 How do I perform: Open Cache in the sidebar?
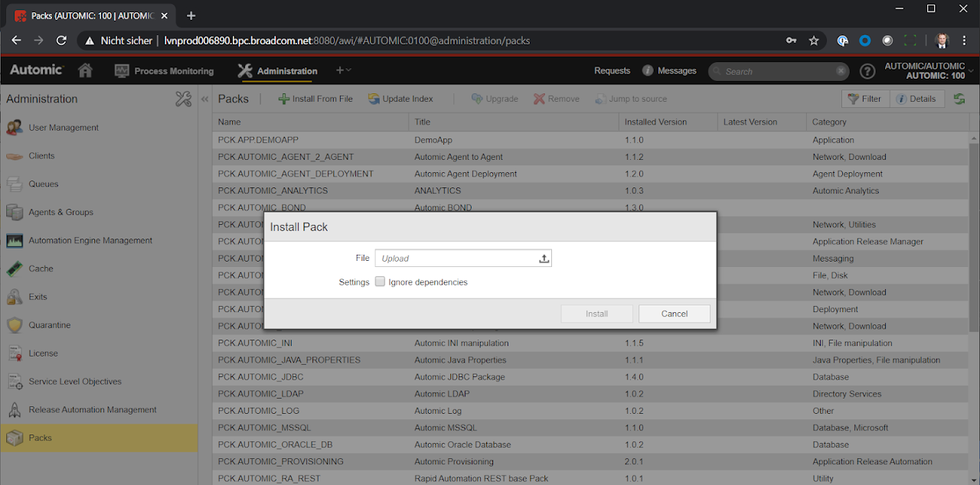click(99, 269)
